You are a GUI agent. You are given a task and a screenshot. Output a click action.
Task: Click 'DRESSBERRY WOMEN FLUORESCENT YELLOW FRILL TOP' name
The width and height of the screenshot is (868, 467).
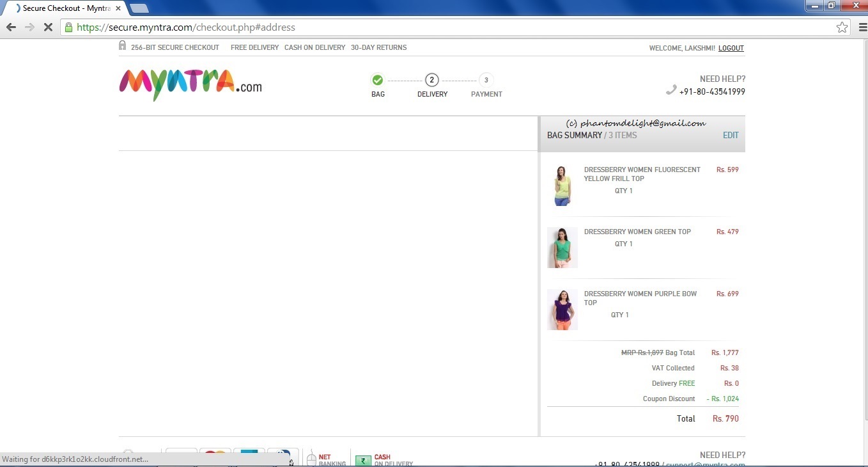click(x=642, y=174)
